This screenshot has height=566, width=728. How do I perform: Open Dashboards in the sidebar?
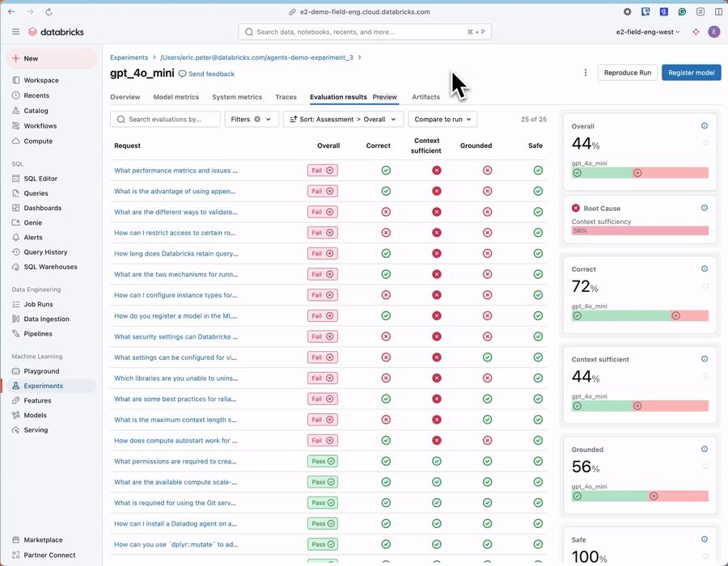click(x=42, y=209)
